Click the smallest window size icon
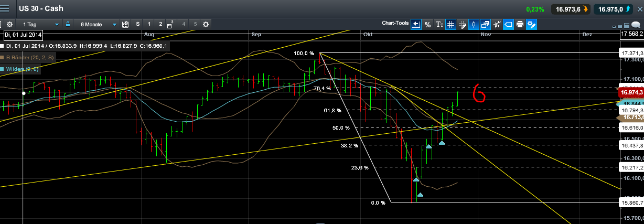The height and width of the screenshot is (224, 644). 614,26
